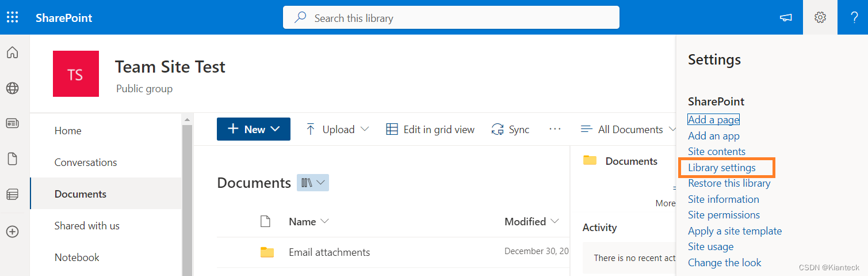Click the Settings gear icon
The width and height of the screenshot is (868, 276).
[820, 17]
